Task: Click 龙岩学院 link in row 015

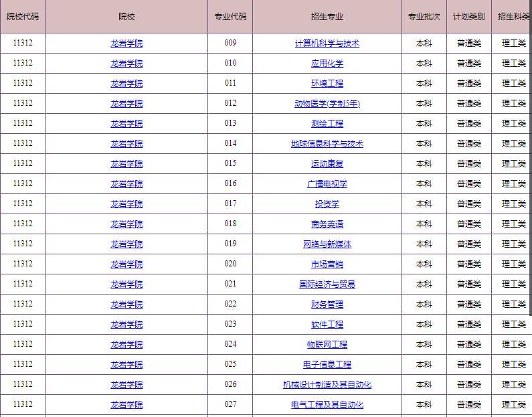Action: point(126,164)
